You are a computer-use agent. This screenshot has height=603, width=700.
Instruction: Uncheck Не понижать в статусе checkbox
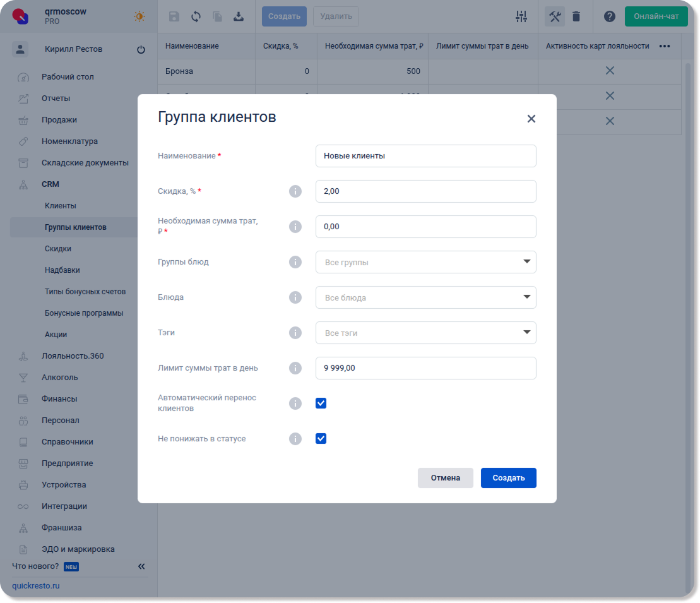pyautogui.click(x=321, y=439)
